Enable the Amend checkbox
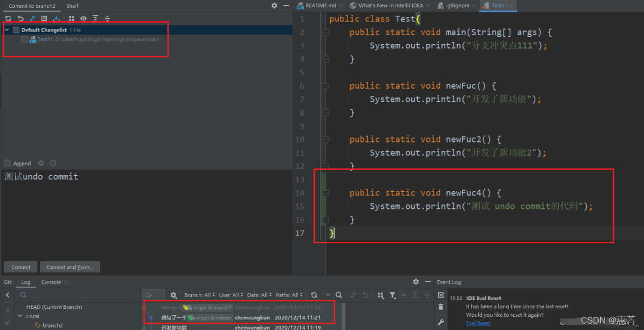644x330 pixels. coord(7,163)
